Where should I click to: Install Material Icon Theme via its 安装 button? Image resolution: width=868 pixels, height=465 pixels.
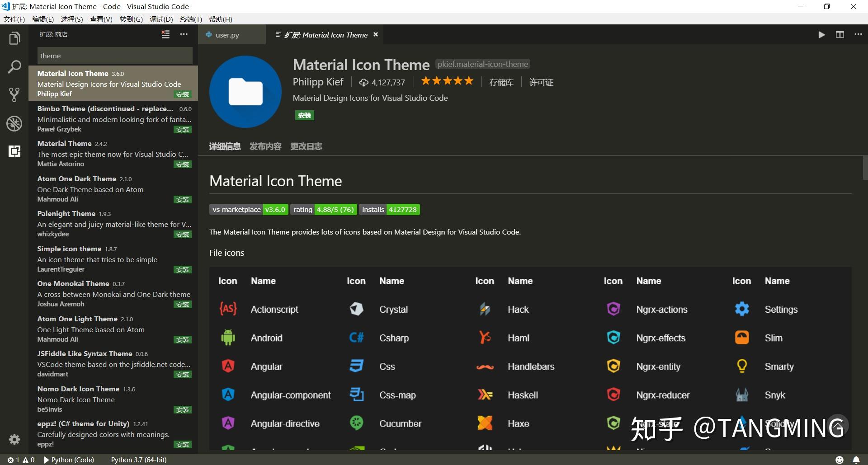[x=304, y=115]
